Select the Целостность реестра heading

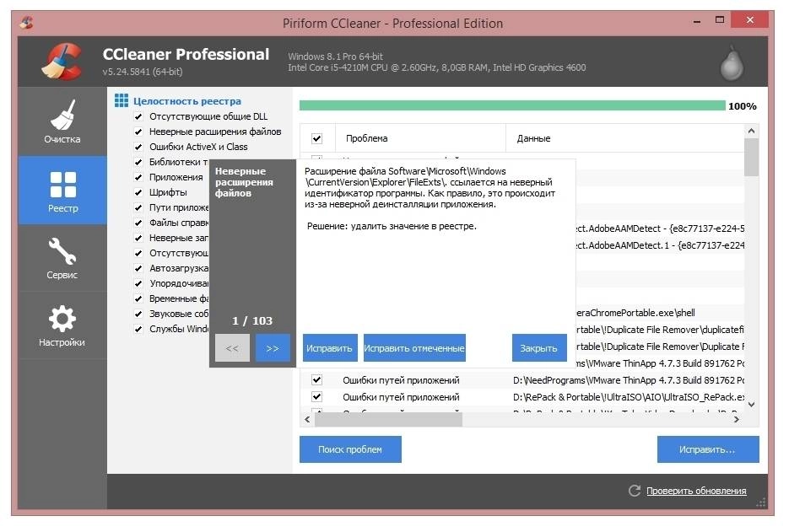point(187,101)
